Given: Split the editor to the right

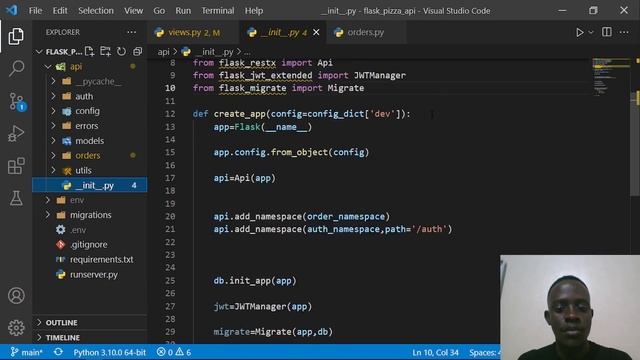Looking at the screenshot, I should [607, 32].
